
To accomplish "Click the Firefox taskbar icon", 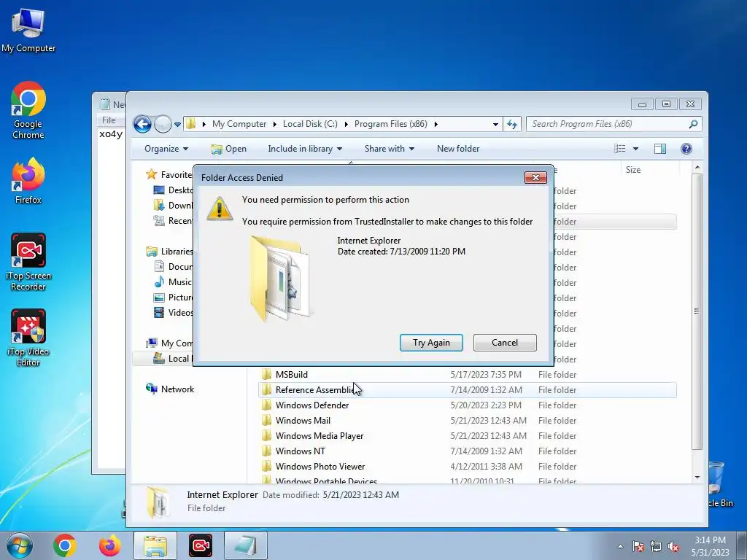I will coord(109,545).
